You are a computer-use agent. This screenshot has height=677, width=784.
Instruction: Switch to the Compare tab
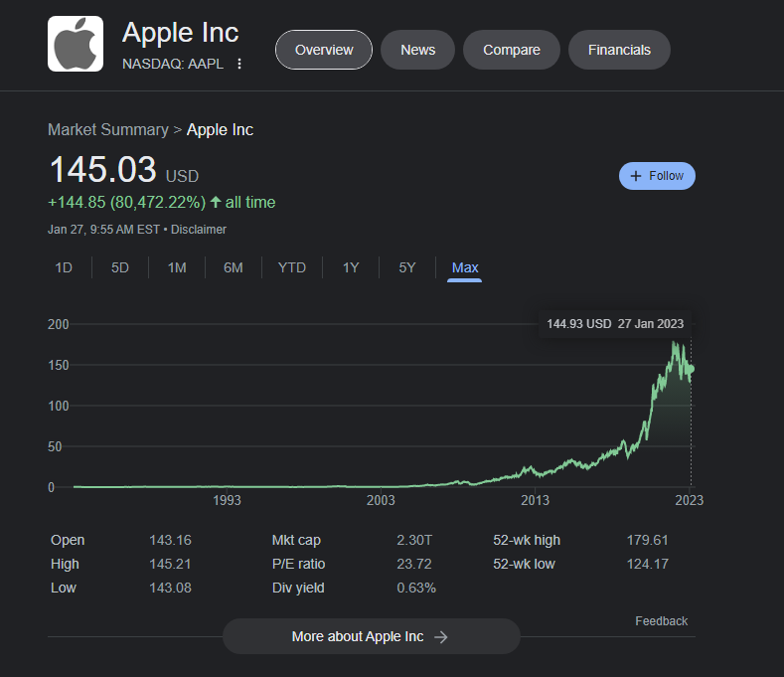[511, 50]
